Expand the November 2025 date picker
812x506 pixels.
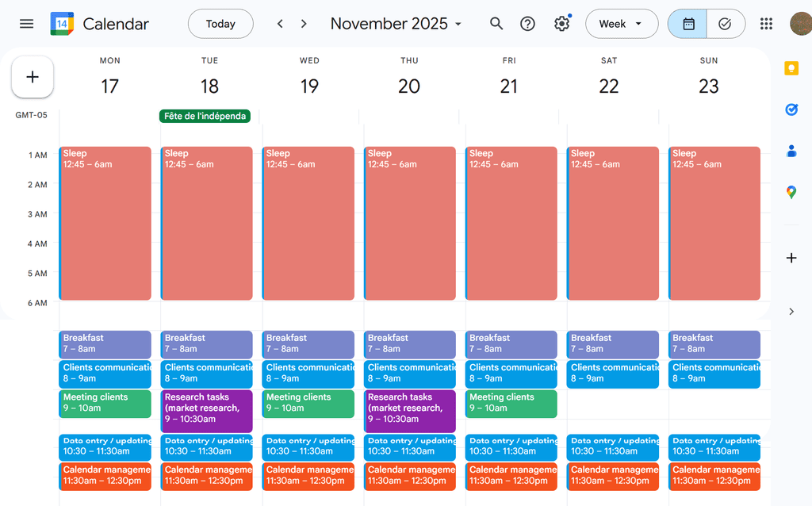click(396, 24)
